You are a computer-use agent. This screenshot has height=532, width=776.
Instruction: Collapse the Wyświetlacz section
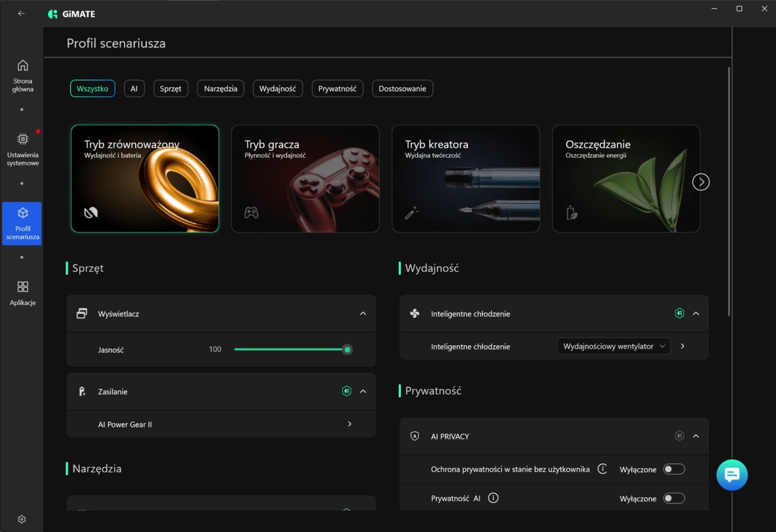(363, 313)
